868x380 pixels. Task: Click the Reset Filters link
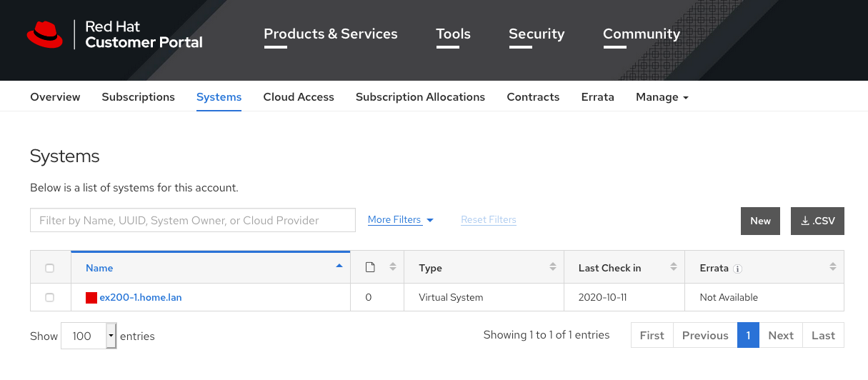489,220
